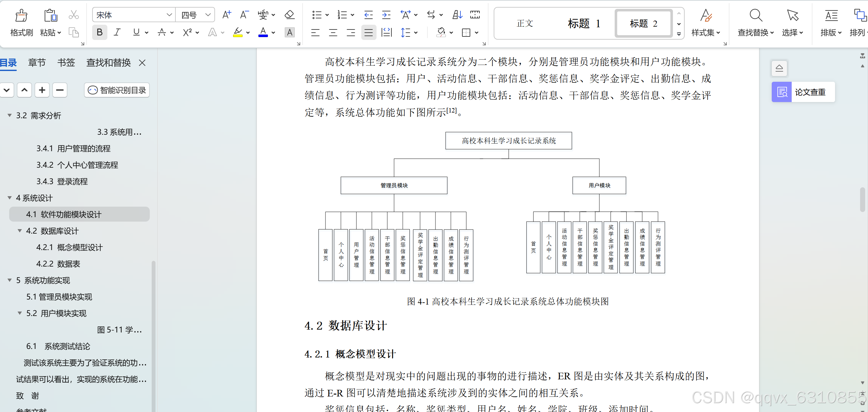Switch to the 书签 tab
This screenshot has width=868, height=412.
click(x=66, y=63)
